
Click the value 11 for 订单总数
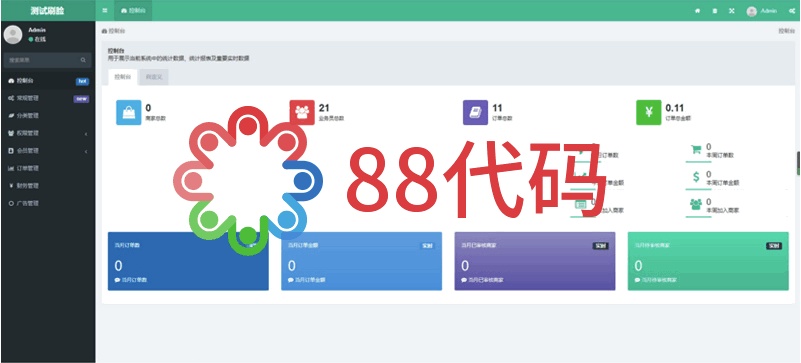click(497, 108)
